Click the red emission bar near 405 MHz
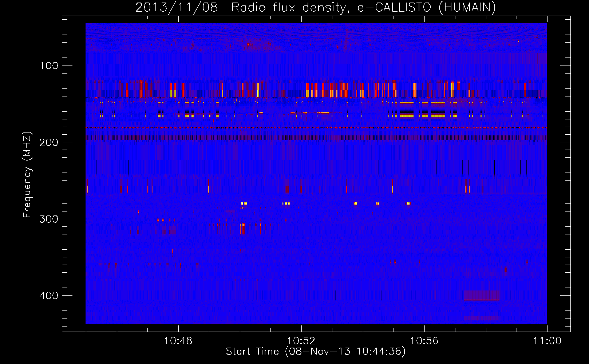This screenshot has height=364, width=589. tap(481, 300)
